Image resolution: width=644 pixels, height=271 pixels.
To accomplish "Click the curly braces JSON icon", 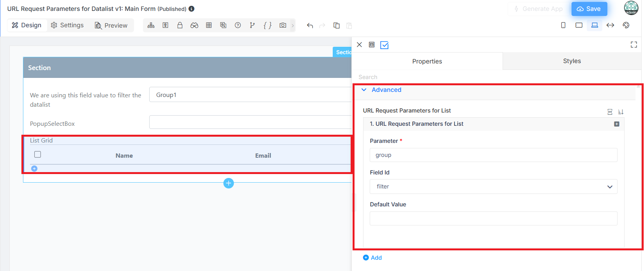I will pyautogui.click(x=268, y=25).
